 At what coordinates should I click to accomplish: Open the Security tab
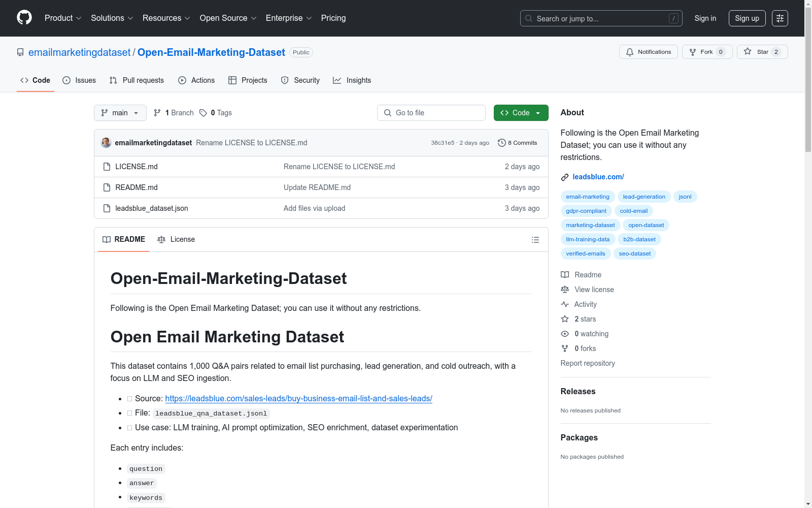coord(300,80)
